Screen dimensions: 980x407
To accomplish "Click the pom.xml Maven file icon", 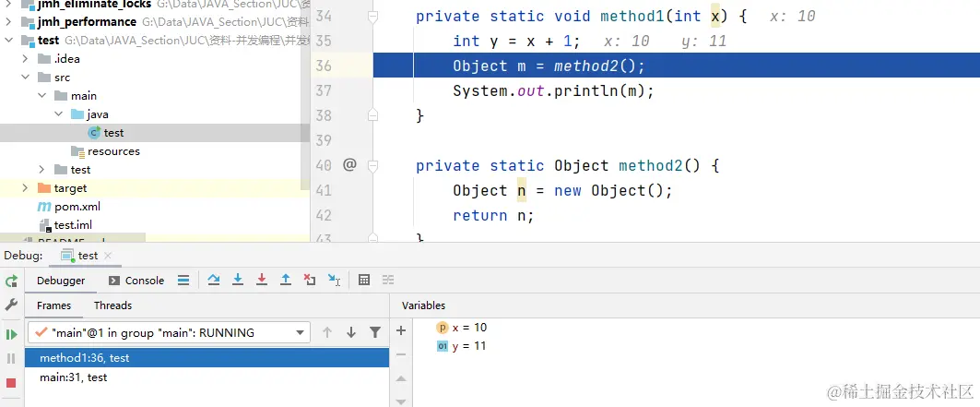I will [43, 207].
